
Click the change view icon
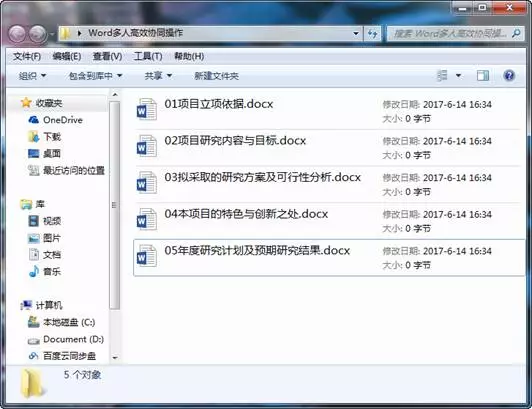(x=442, y=75)
